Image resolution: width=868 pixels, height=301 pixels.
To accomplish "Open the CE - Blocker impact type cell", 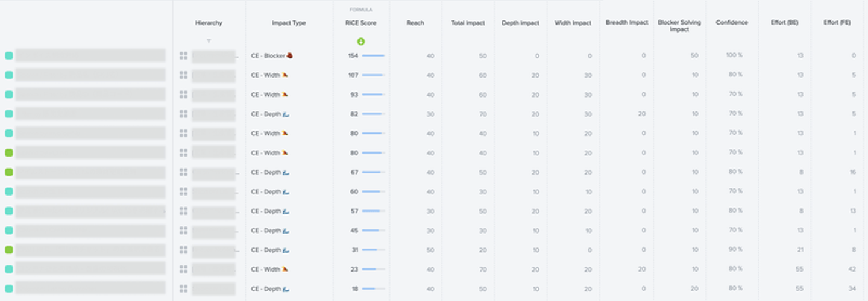I will [272, 56].
